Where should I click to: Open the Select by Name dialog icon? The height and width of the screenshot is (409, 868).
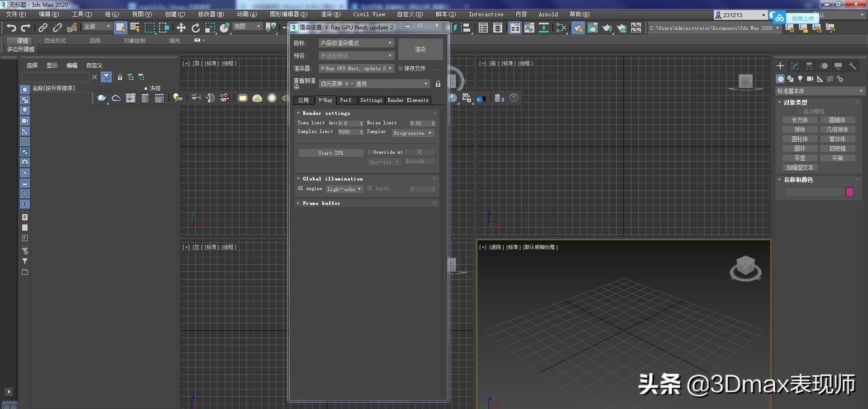pos(135,28)
